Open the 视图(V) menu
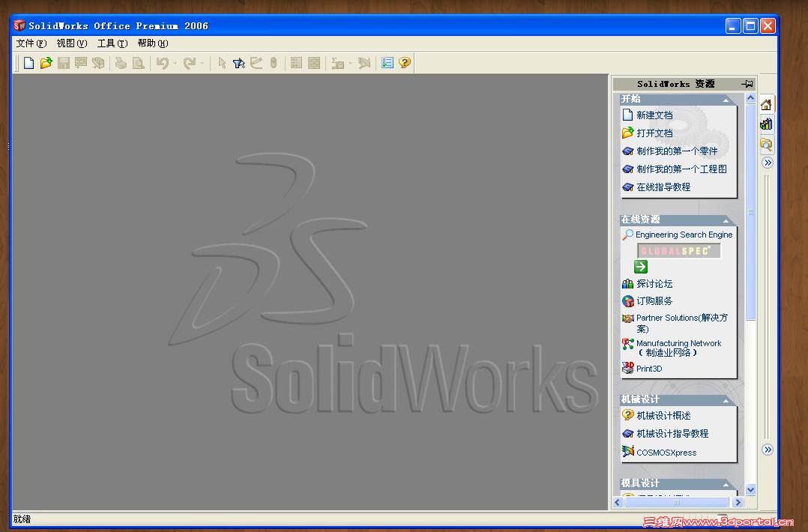The width and height of the screenshot is (808, 532). [72, 43]
